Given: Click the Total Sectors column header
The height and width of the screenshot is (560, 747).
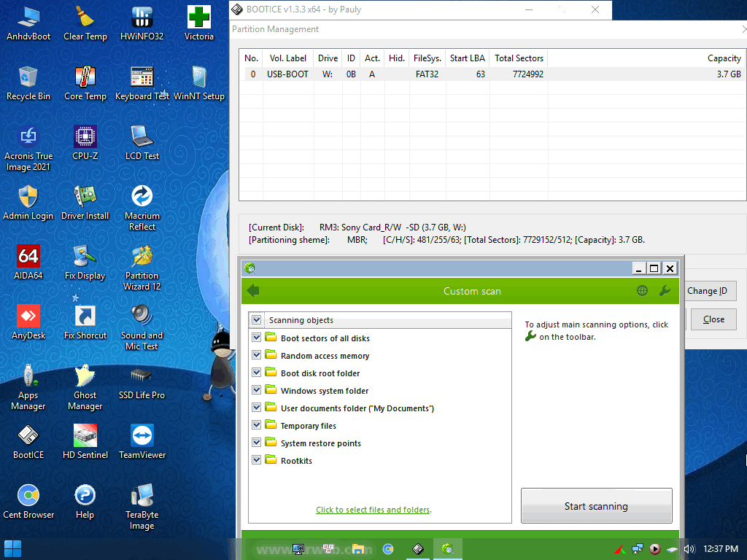Looking at the screenshot, I should tap(519, 58).
